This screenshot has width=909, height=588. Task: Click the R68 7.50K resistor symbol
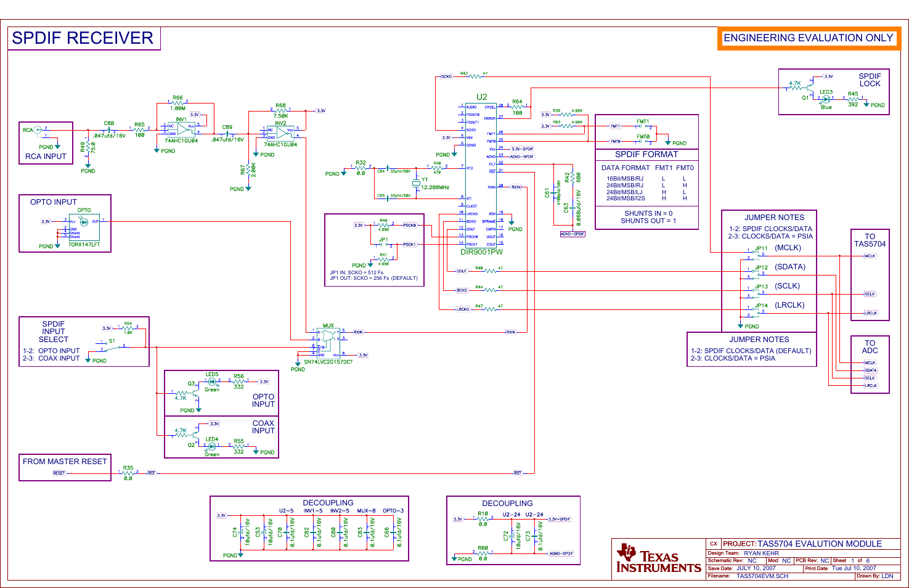[x=280, y=111]
